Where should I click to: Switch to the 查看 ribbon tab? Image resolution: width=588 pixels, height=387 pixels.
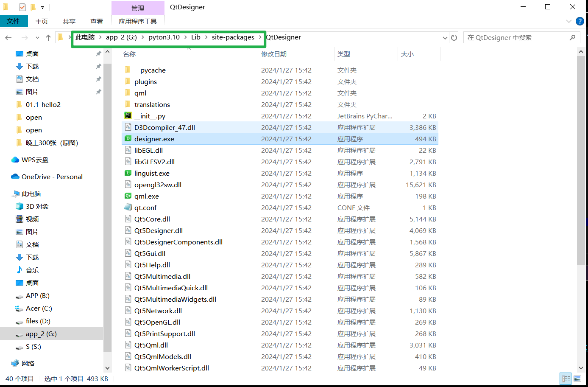tap(97, 21)
